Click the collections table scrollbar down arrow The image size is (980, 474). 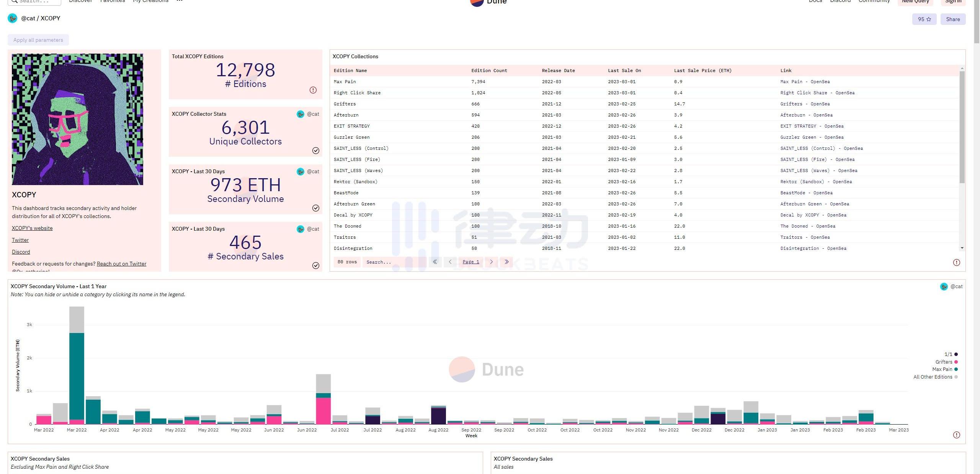[962, 248]
